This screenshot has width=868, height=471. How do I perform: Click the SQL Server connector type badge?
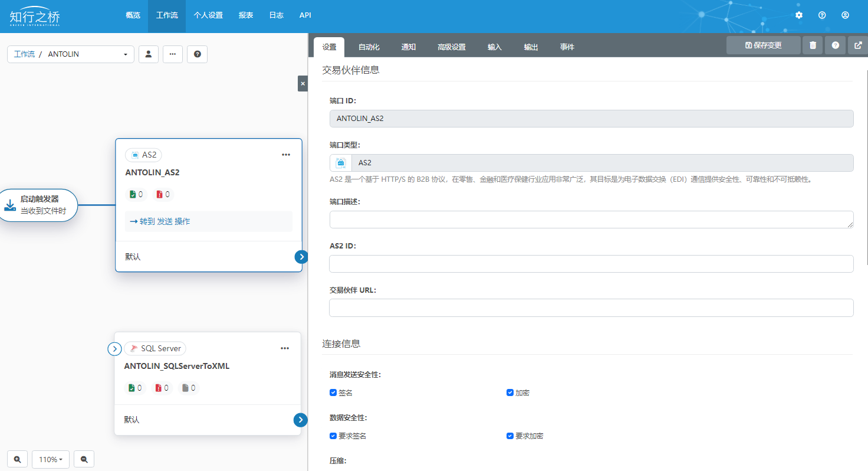click(x=154, y=348)
